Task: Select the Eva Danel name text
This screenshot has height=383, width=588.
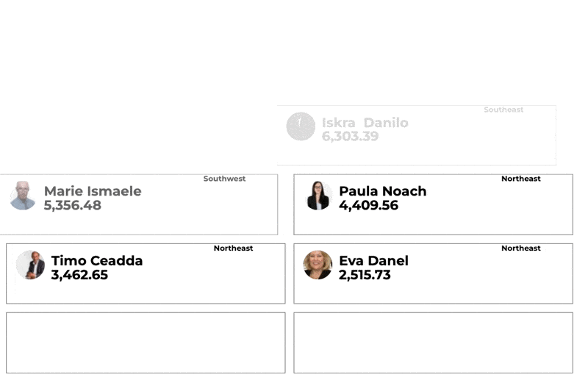Action: pos(373,260)
